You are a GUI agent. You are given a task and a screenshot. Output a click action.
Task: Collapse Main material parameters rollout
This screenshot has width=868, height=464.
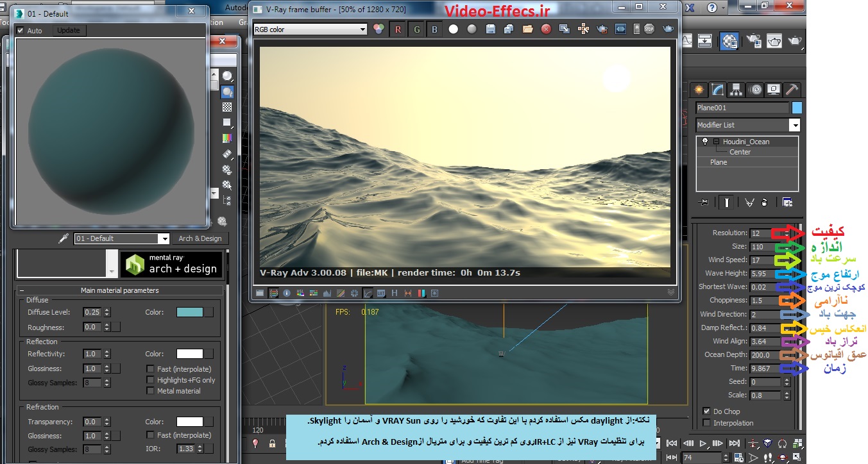click(22, 290)
